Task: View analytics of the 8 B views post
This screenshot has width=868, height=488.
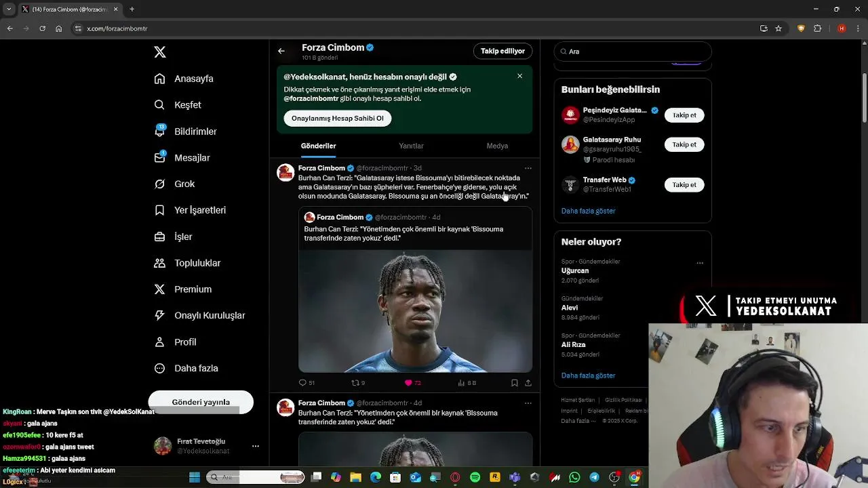Action: (x=467, y=383)
